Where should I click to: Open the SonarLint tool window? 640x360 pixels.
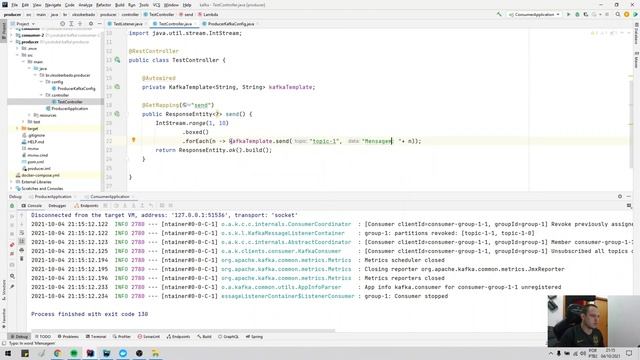[149, 337]
